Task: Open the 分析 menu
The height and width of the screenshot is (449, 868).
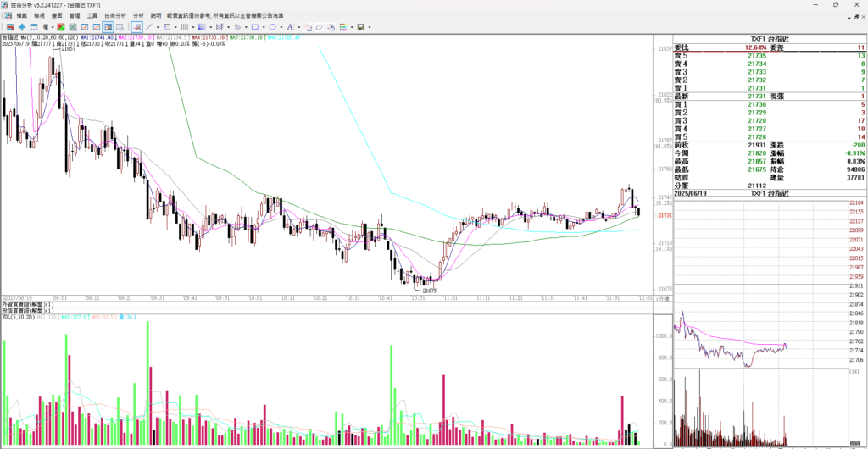Action: pos(138,15)
